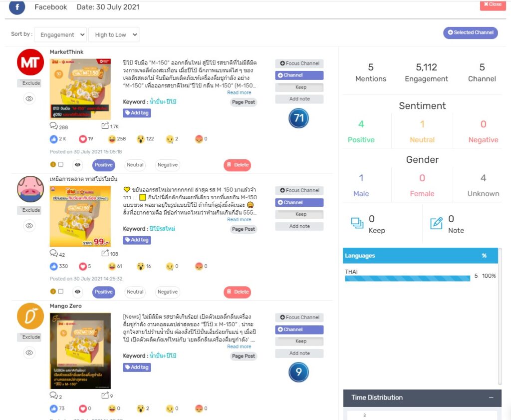Viewport: 511px width, 420px height.
Task: Tick the checkbox on second post
Action: tap(60, 292)
